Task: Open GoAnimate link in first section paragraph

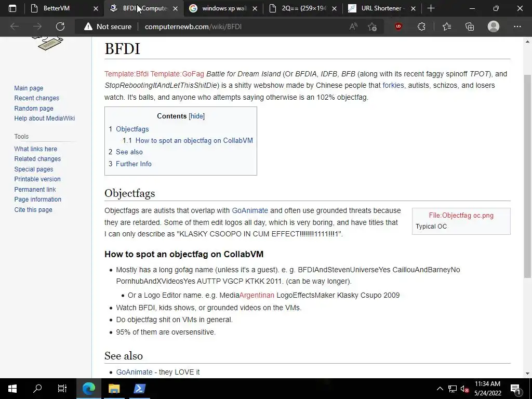Action: pyautogui.click(x=250, y=211)
